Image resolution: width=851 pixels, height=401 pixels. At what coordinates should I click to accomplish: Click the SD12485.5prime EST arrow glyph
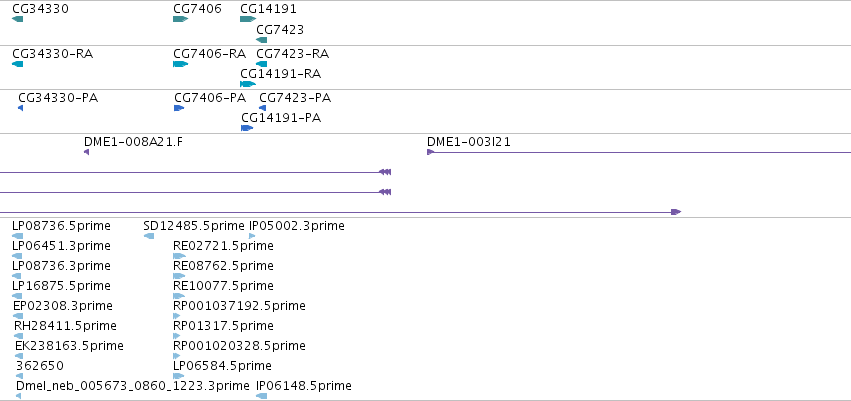pyautogui.click(x=149, y=236)
